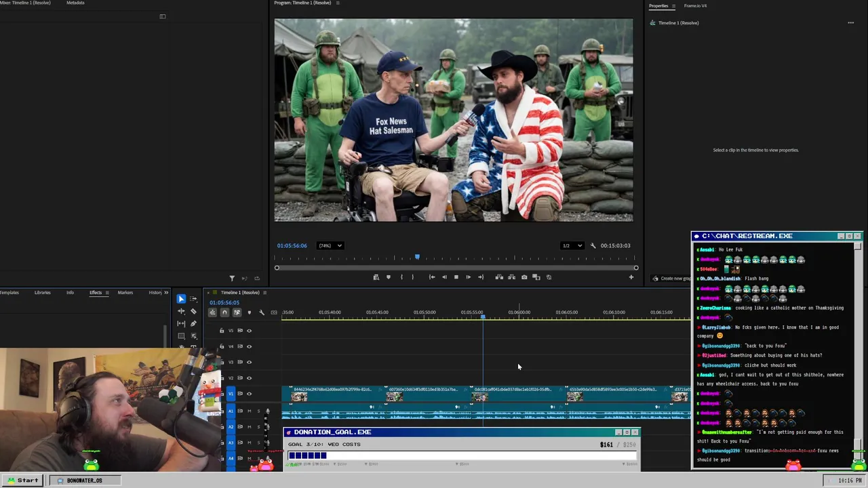The height and width of the screenshot is (488, 868).
Task: Mark In point in Program monitor
Action: [x=401, y=277]
